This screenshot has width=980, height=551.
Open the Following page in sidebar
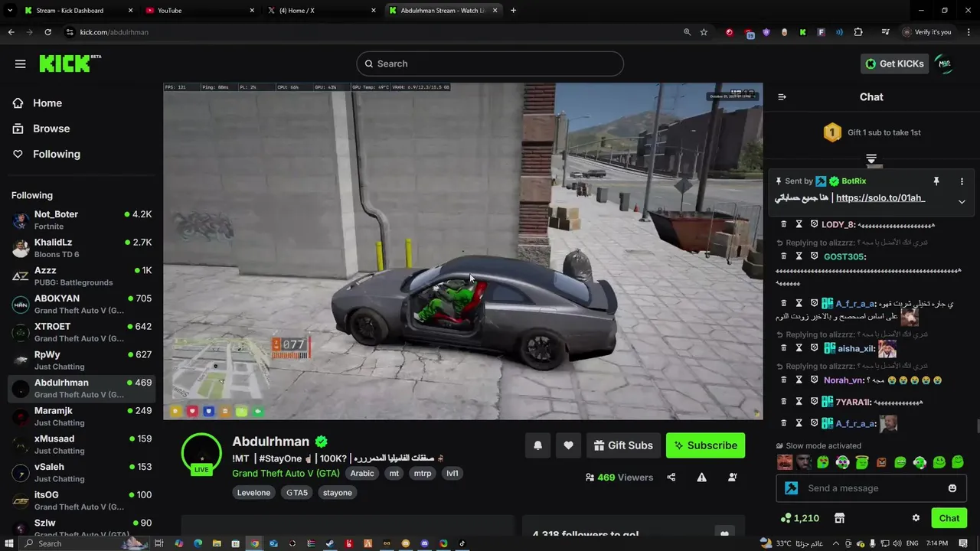tap(56, 154)
